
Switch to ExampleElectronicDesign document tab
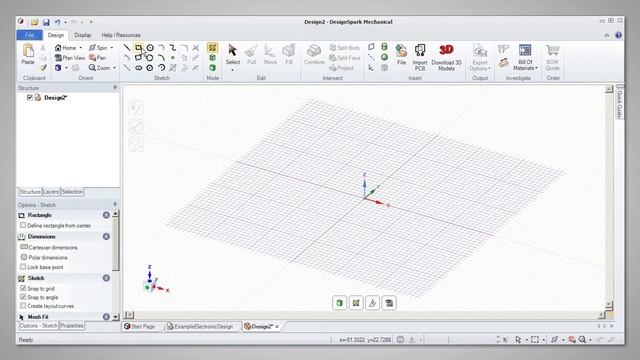(200, 327)
